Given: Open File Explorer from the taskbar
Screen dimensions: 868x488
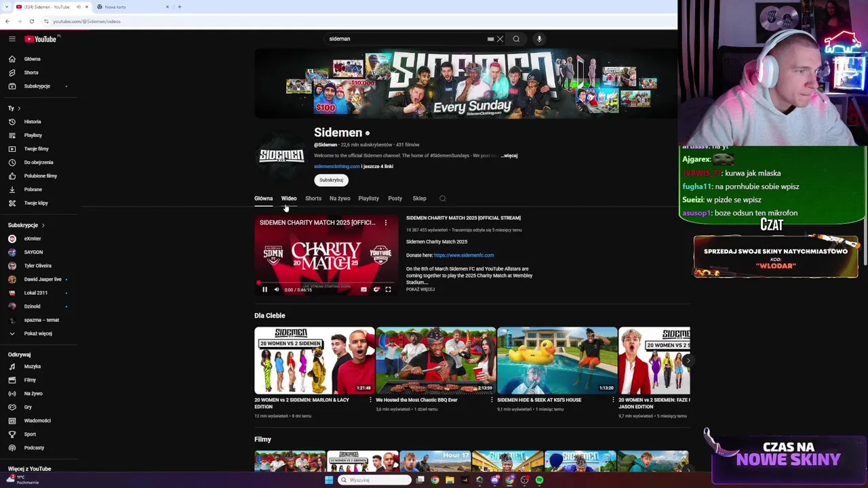Looking at the screenshot, I should [x=449, y=480].
